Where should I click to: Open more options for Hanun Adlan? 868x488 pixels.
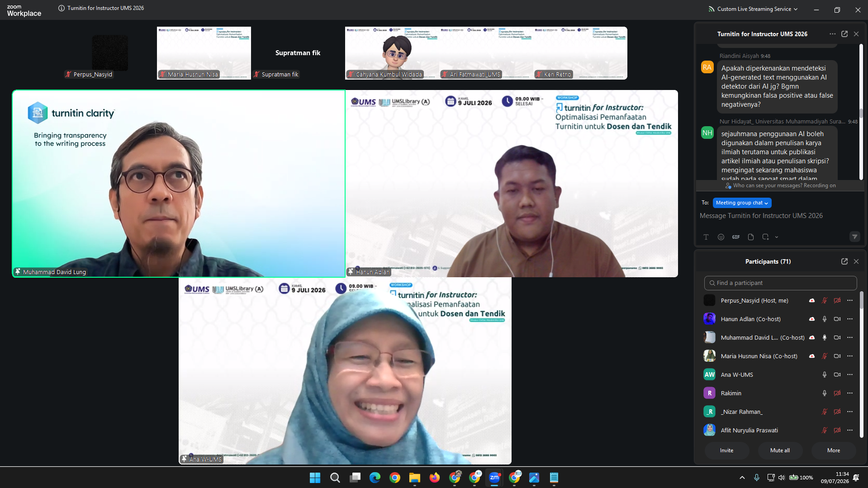(x=850, y=319)
